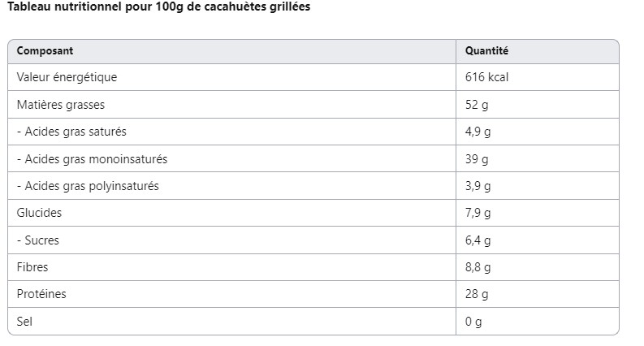The image size is (644, 346).
Task: Select the 616 kcal value cell
Action: (x=486, y=77)
